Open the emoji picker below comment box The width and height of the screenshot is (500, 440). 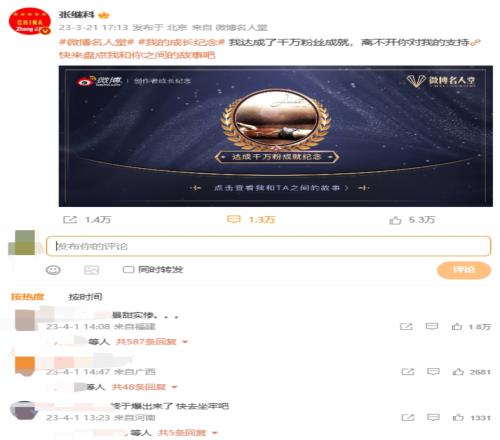[x=53, y=270]
